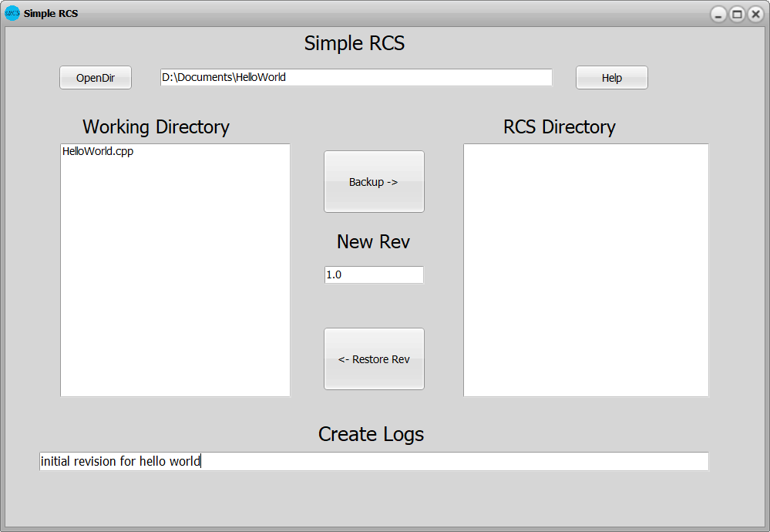Minimize the Simple RCS window
Image resolution: width=770 pixels, height=532 pixels.
tap(718, 14)
